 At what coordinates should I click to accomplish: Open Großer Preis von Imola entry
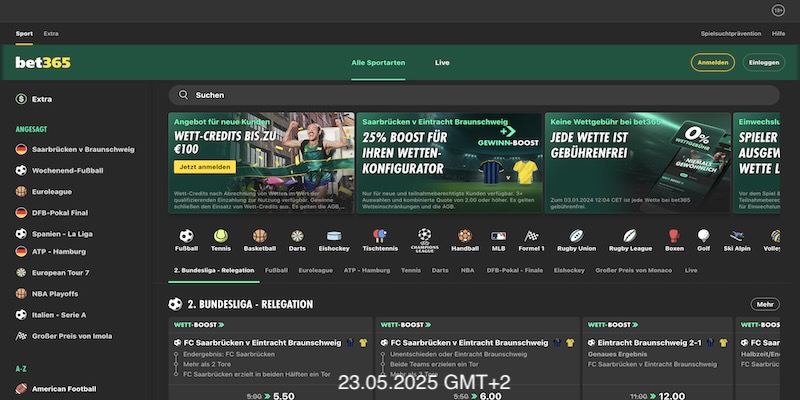click(x=64, y=336)
